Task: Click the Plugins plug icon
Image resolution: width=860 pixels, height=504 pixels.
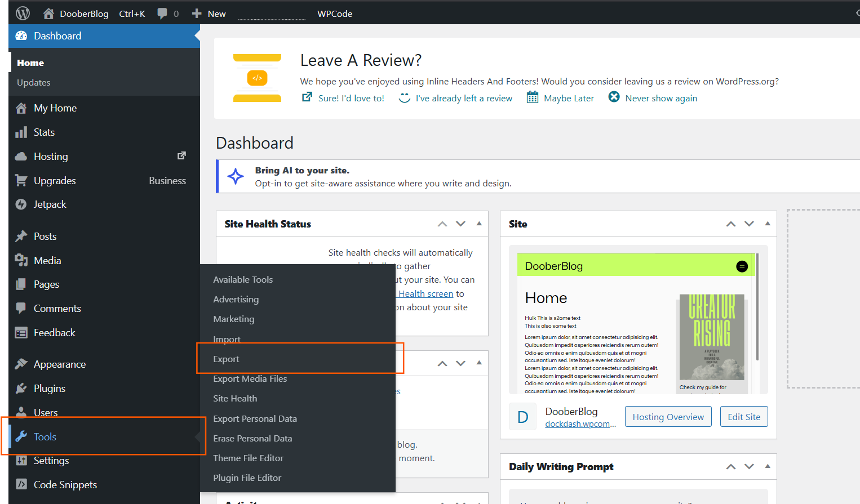Action: (x=21, y=389)
